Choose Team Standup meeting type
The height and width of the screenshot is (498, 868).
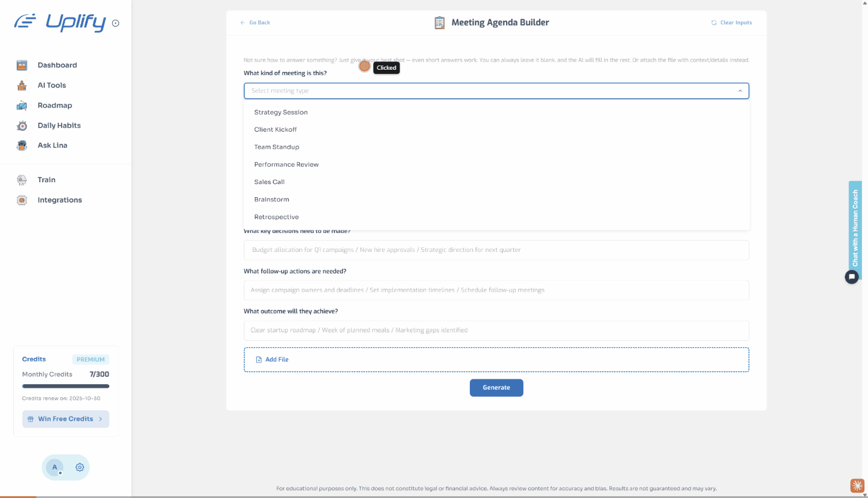(277, 147)
